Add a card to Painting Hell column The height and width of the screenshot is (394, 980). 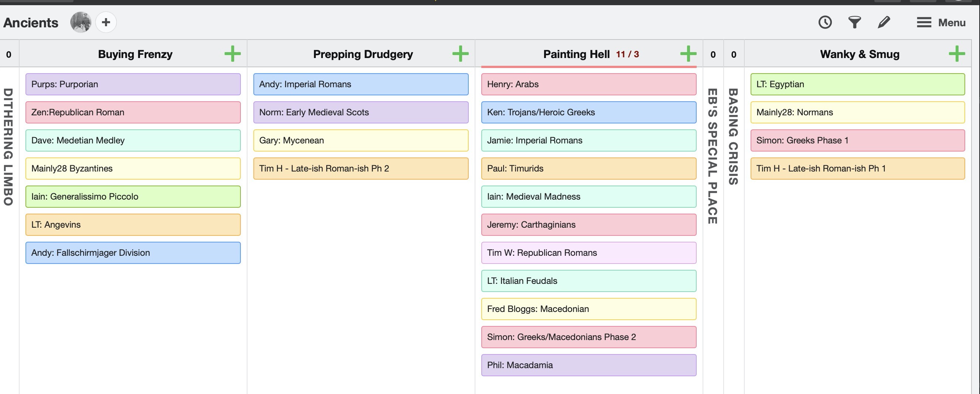pos(688,54)
